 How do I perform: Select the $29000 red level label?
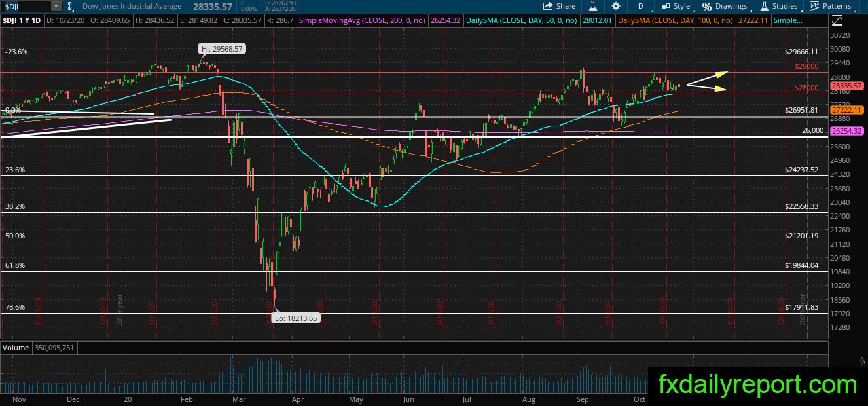pos(806,66)
